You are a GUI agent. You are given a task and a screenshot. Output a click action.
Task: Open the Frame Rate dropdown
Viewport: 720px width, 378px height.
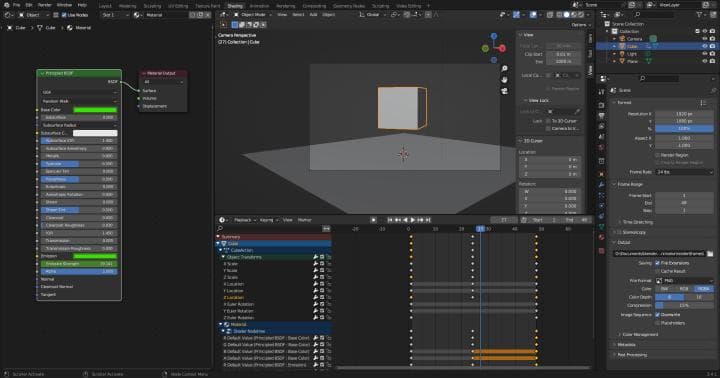pyautogui.click(x=684, y=172)
